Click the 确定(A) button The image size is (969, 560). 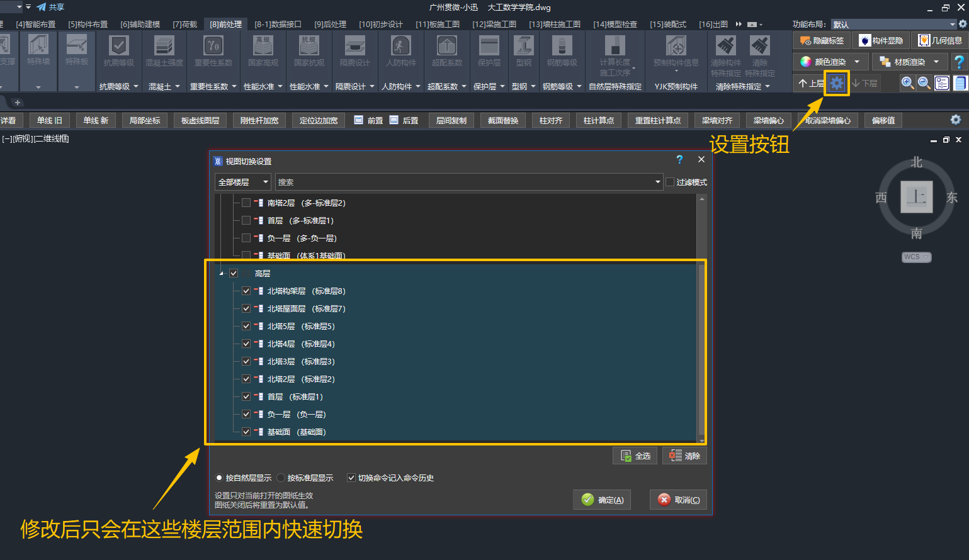click(602, 500)
